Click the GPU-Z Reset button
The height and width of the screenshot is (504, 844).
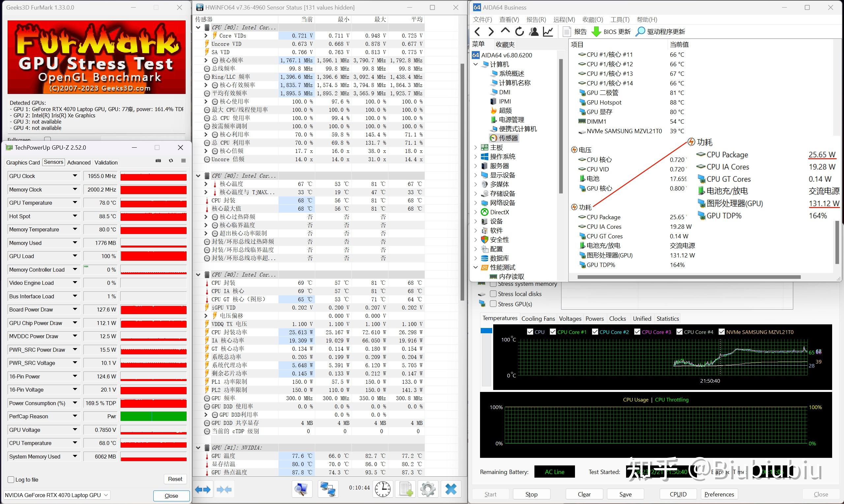pos(175,479)
